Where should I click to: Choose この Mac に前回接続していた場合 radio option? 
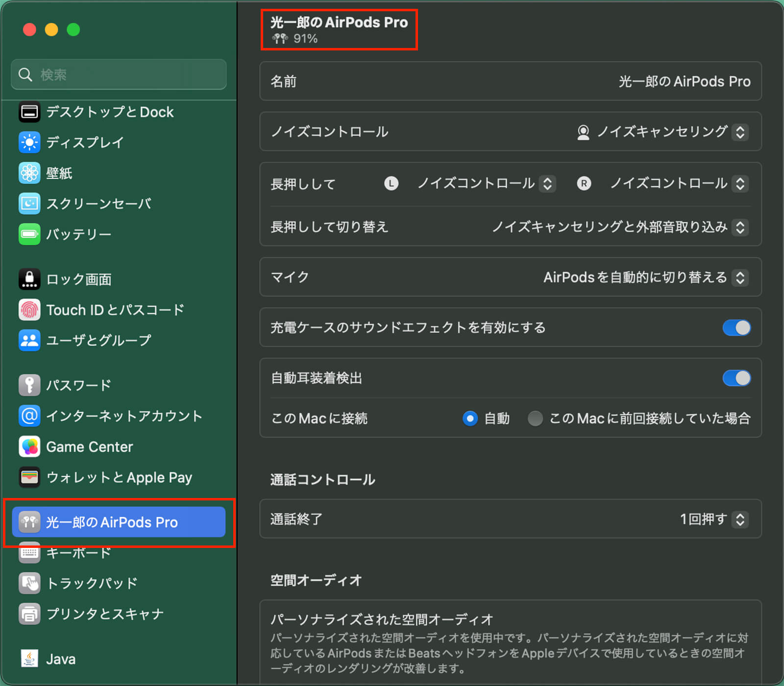pos(535,419)
